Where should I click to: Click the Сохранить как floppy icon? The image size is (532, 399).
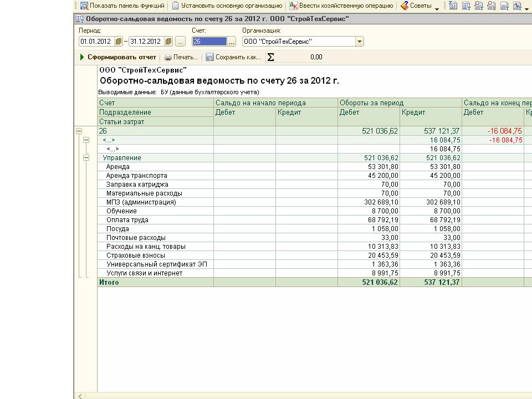[x=209, y=57]
